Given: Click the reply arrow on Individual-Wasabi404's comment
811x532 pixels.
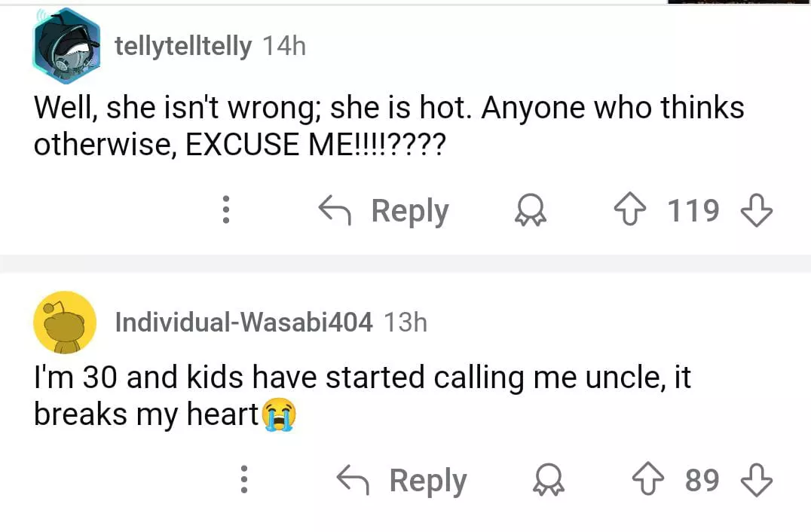Looking at the screenshot, I should pyautogui.click(x=353, y=480).
